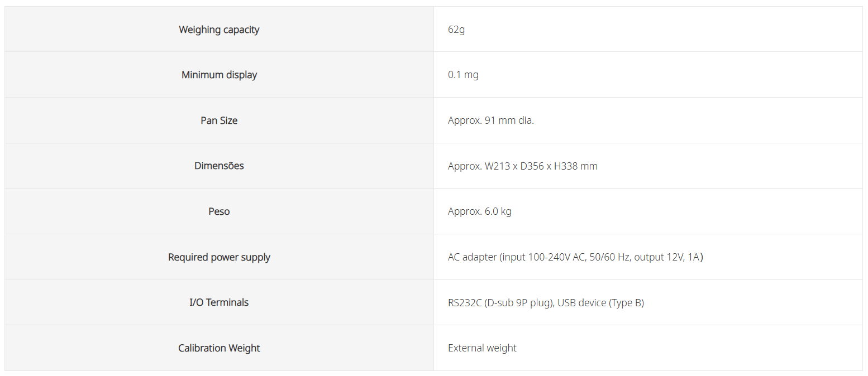Select the W213 x D356 x H338 mm value
Screen dimensions: 868x376
(x=541, y=166)
